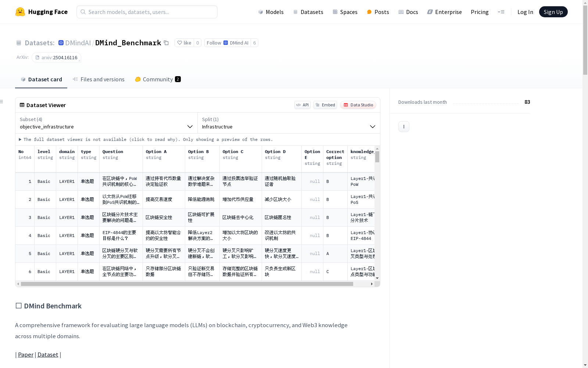This screenshot has width=588, height=368.
Task: Click the Embed button
Action: 325,105
